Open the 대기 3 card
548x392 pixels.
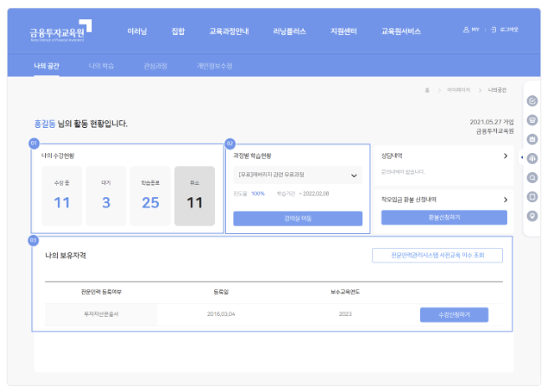click(x=106, y=196)
